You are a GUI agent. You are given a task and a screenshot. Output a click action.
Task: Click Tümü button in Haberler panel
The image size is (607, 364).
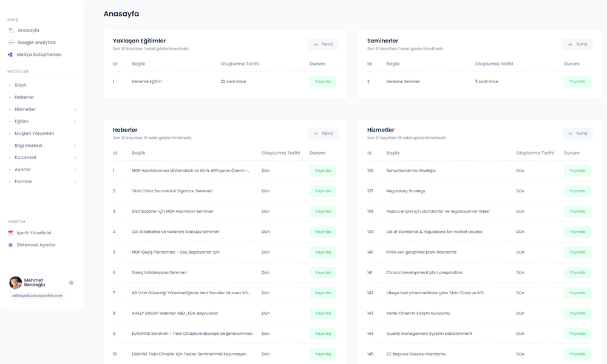322,133
